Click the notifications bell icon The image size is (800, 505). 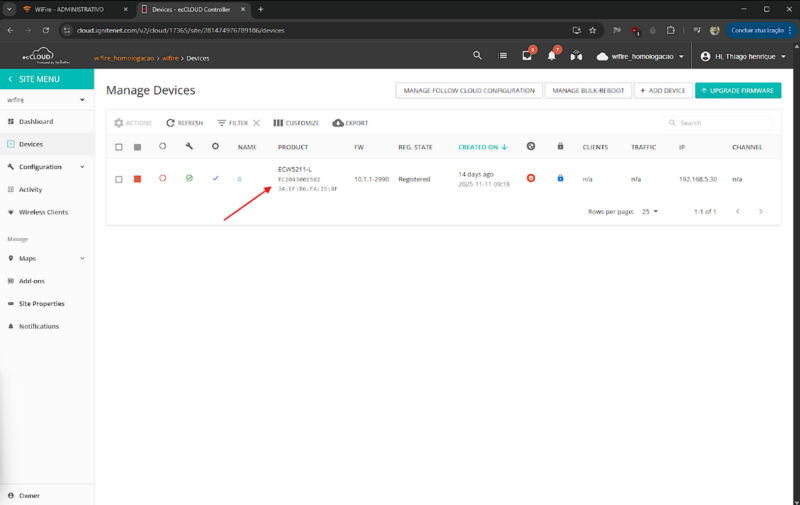pos(551,56)
